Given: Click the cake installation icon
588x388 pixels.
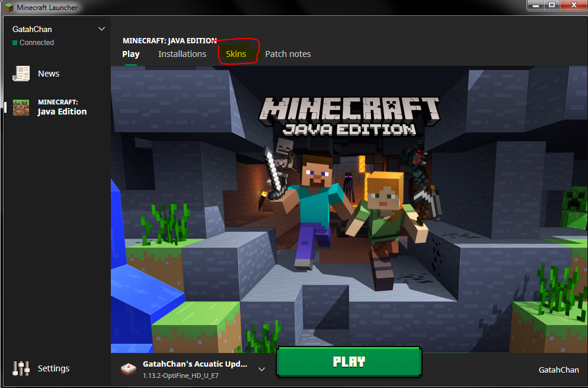Looking at the screenshot, I should pos(128,369).
